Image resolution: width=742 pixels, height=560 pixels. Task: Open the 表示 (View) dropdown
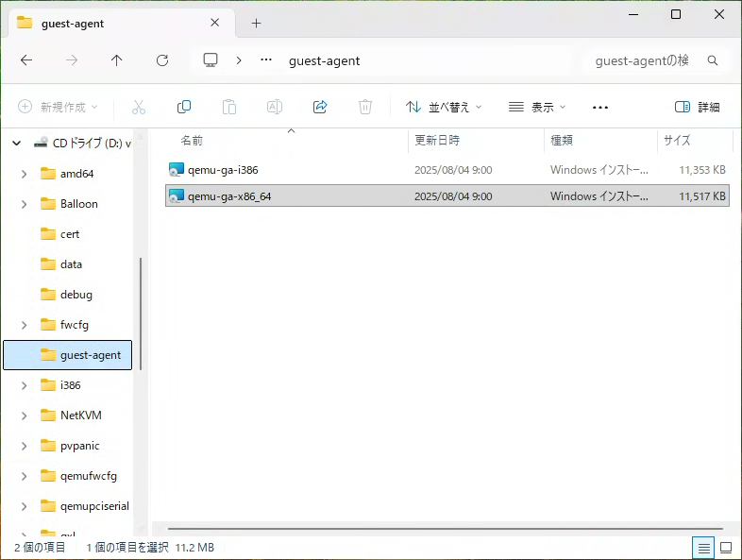click(537, 107)
